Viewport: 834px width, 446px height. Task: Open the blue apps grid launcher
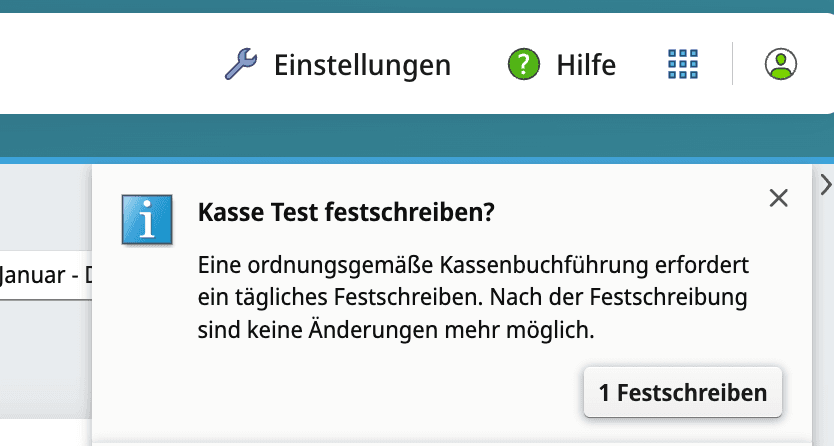pos(682,65)
